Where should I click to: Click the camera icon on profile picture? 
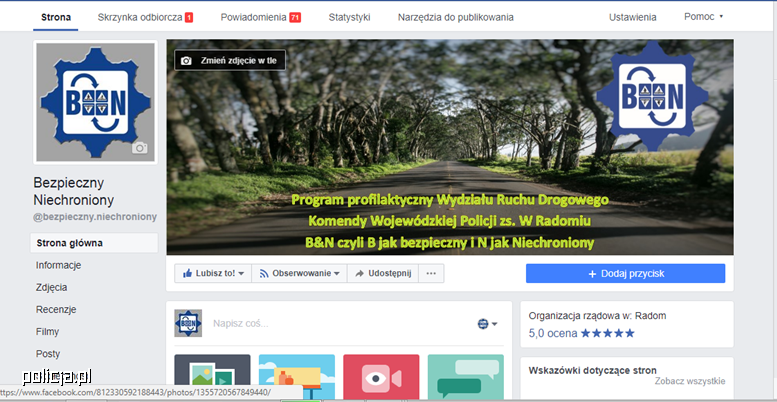[x=139, y=148]
